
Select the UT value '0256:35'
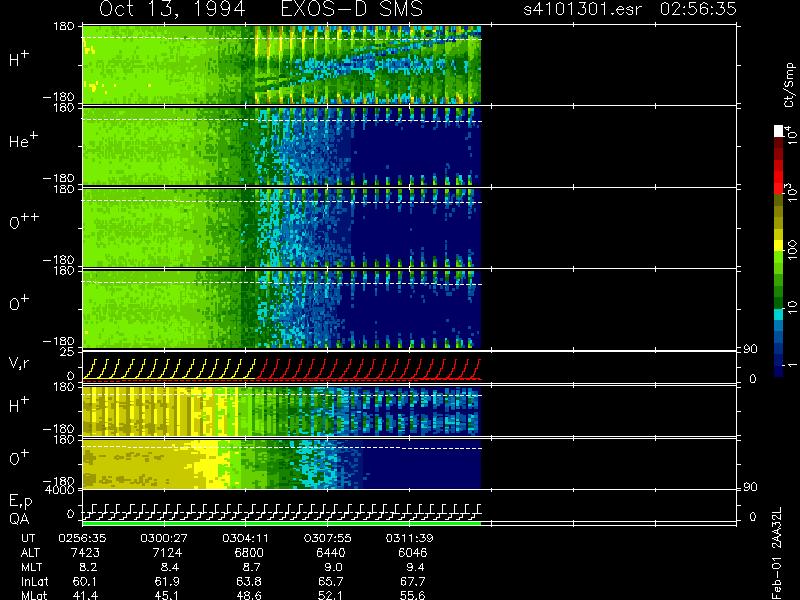(x=82, y=538)
